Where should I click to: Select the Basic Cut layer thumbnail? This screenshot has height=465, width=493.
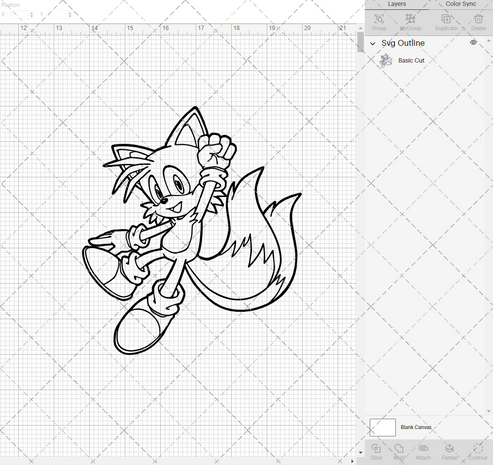pyautogui.click(x=386, y=61)
